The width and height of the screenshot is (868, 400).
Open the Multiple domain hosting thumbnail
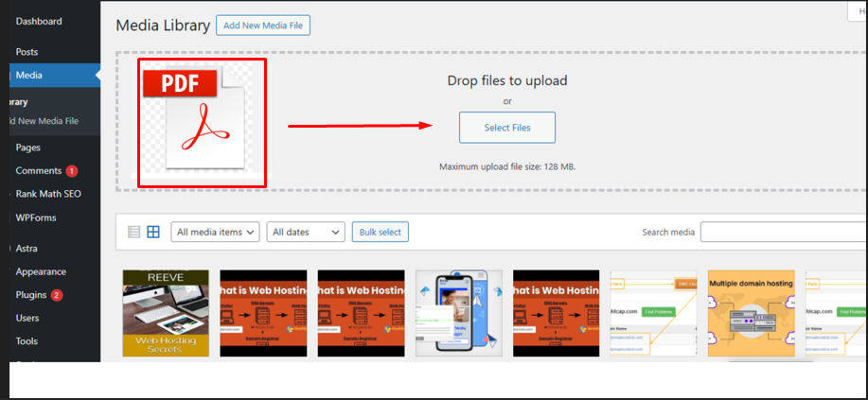click(752, 313)
